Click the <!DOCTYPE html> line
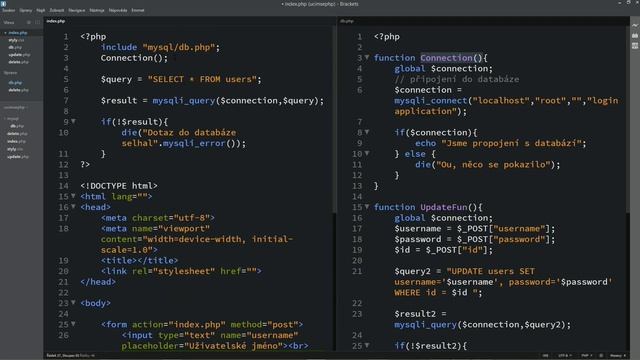The height and width of the screenshot is (360, 640). click(x=119, y=186)
